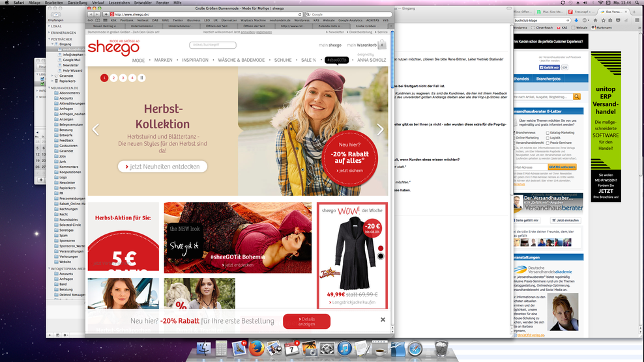Bookmark page with Firefox star icon
644x362 pixels.
[x=603, y=20]
